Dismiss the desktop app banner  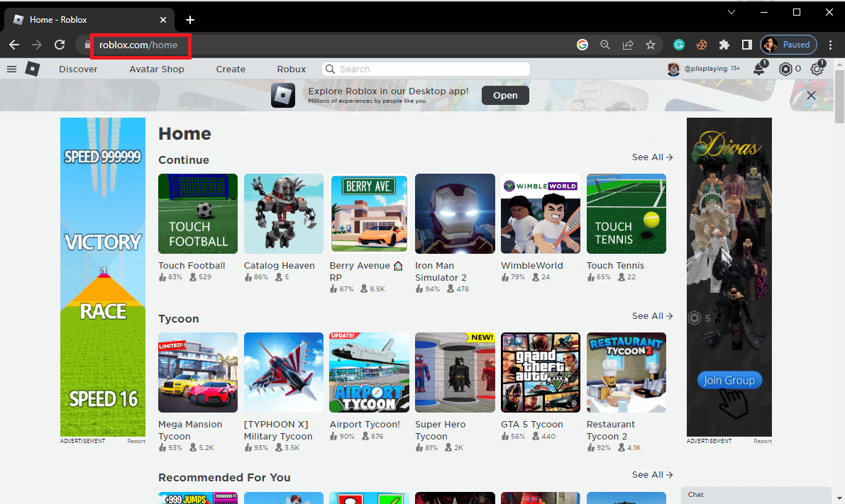coord(811,95)
